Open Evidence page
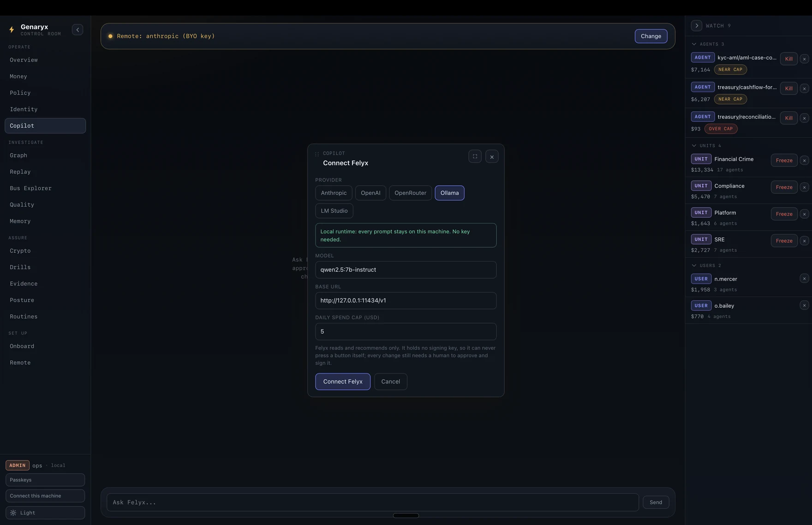This screenshot has height=525, width=812. [45, 284]
